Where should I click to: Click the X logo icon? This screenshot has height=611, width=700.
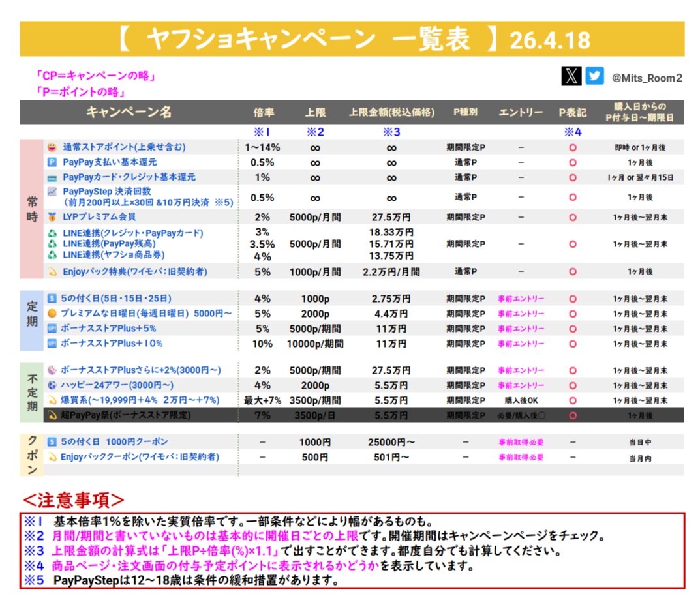coord(571,76)
